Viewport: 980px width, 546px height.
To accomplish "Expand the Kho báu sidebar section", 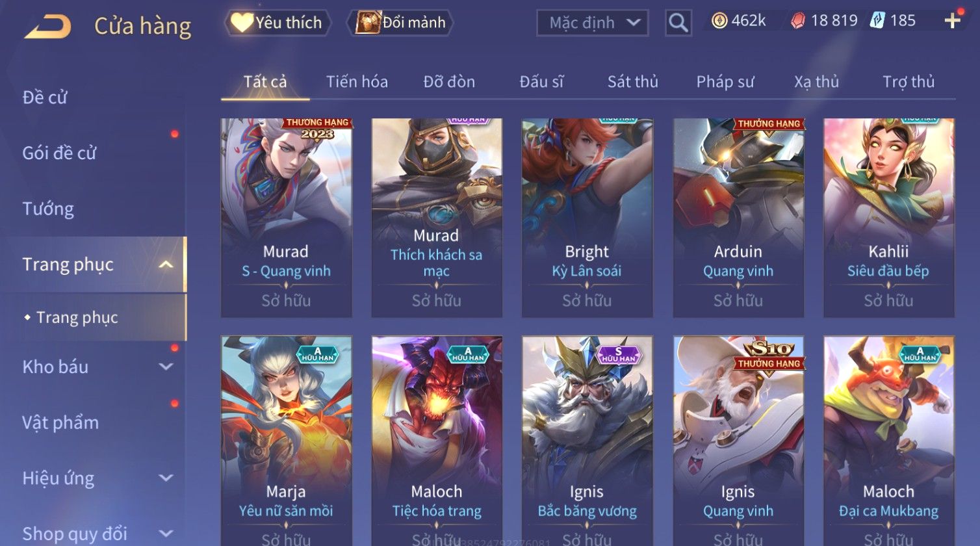I will (x=166, y=367).
